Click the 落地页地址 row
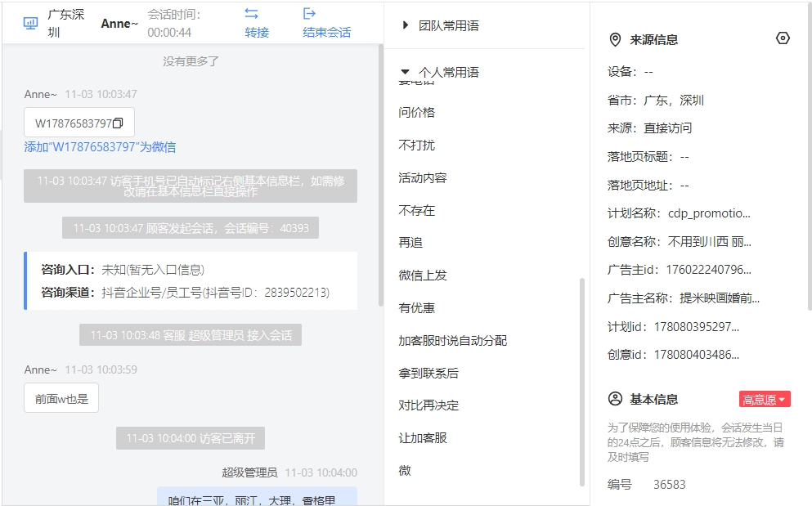Image resolution: width=812 pixels, height=506 pixels. [x=648, y=186]
